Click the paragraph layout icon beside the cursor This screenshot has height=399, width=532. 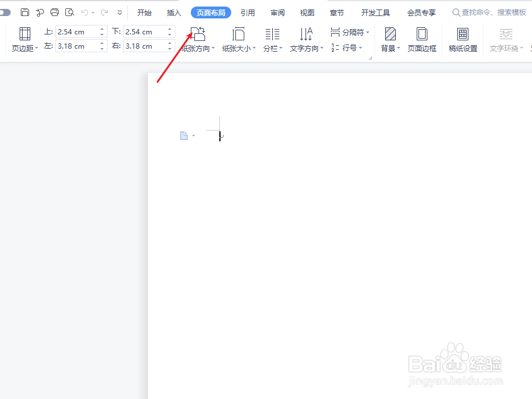(x=184, y=135)
